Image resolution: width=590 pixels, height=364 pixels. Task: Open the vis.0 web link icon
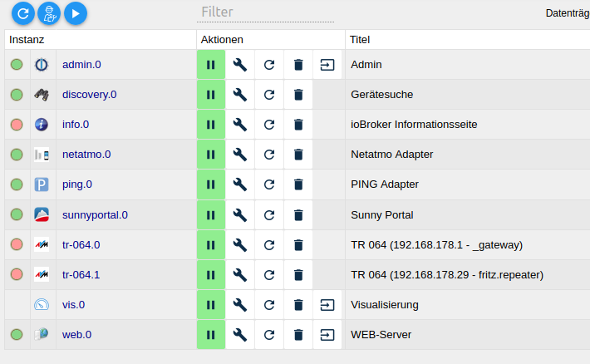click(x=327, y=304)
